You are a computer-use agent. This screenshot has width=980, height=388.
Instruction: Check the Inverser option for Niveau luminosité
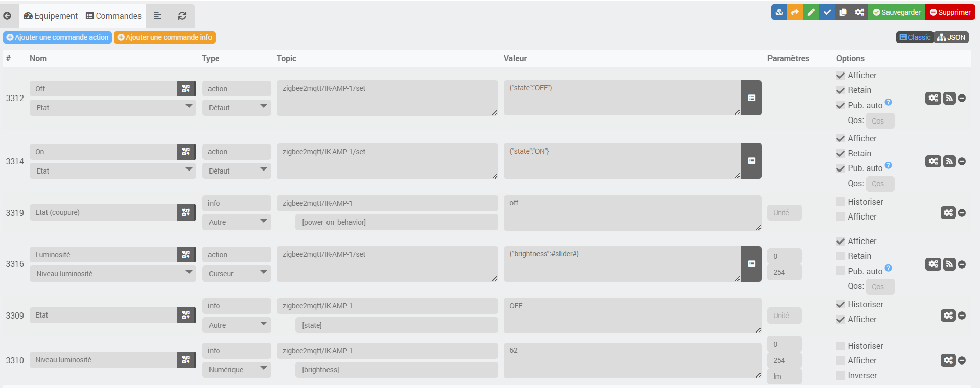coord(841,375)
